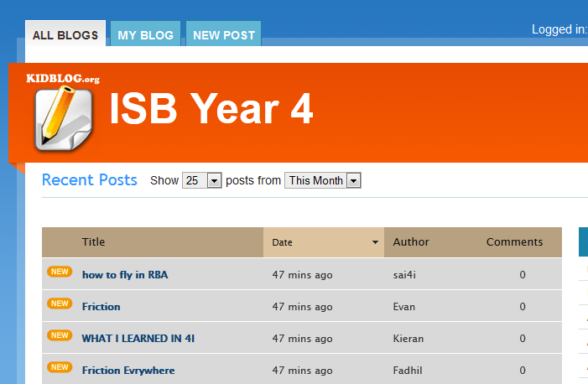The height and width of the screenshot is (384, 588).
Task: Sort posts by the Comments column header
Action: click(x=514, y=241)
